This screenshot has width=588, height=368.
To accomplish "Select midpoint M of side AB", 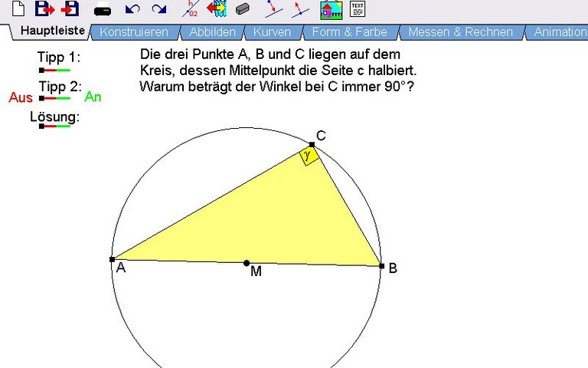I will pyautogui.click(x=247, y=263).
